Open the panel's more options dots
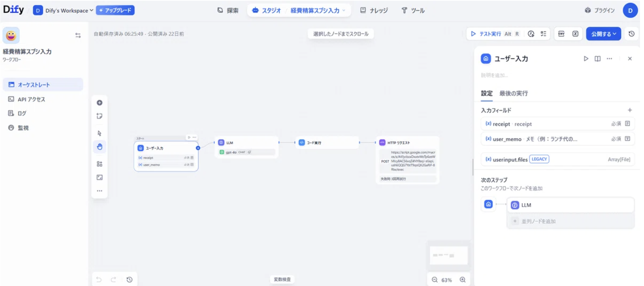 [x=609, y=59]
